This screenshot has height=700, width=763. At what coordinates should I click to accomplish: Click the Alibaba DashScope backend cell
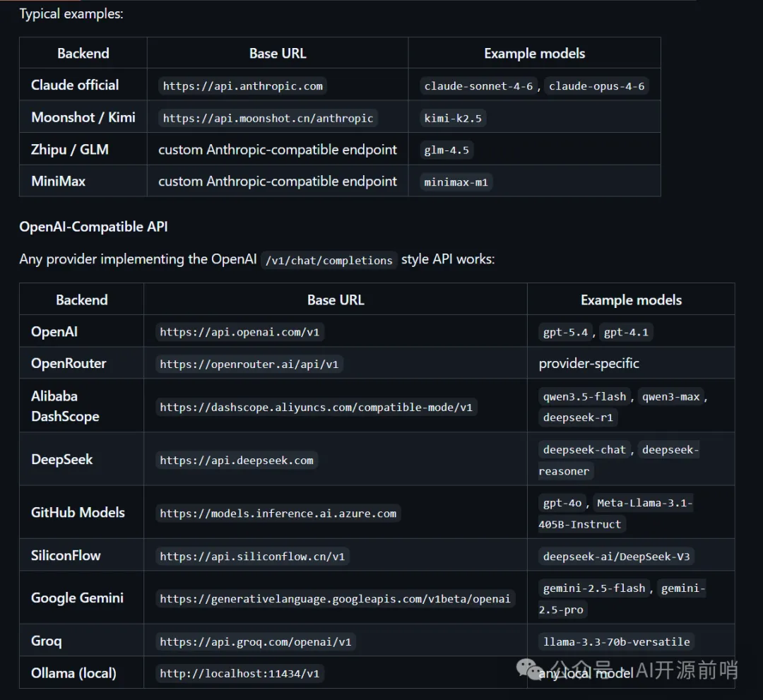(81, 405)
